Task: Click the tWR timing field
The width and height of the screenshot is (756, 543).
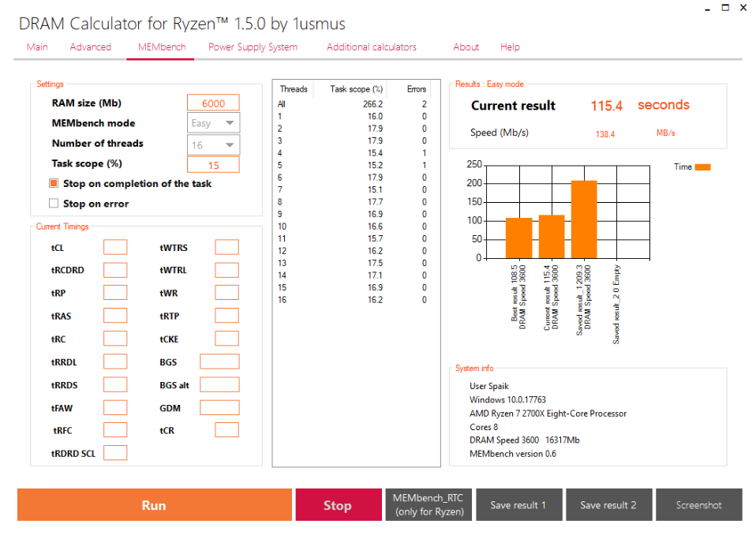Action: (226, 293)
